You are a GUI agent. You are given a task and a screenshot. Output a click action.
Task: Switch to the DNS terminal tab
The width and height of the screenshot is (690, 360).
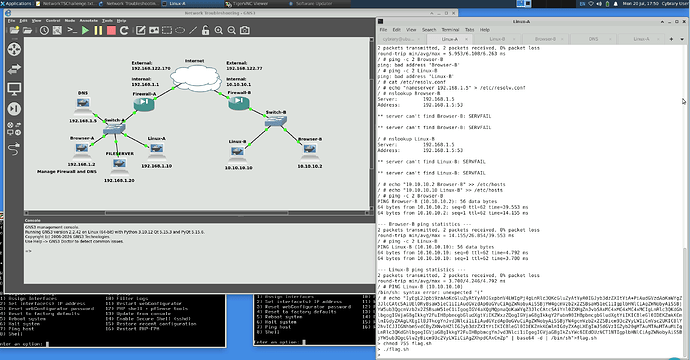[x=593, y=39]
